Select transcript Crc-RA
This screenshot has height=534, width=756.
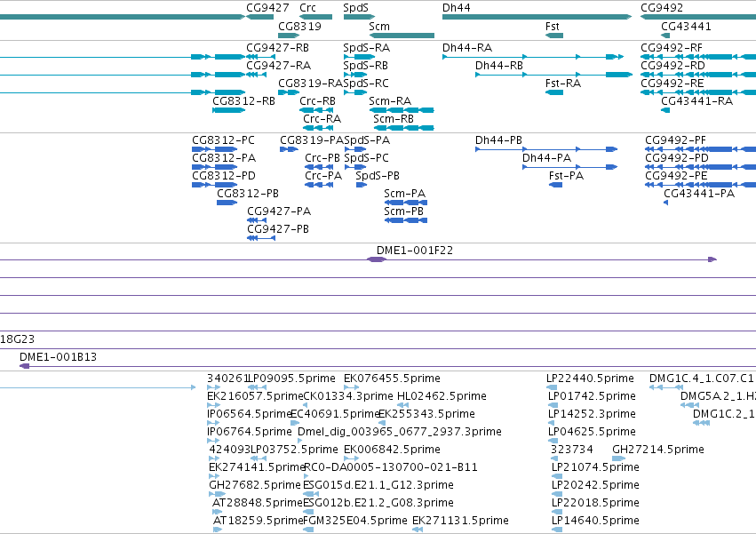pos(318,128)
